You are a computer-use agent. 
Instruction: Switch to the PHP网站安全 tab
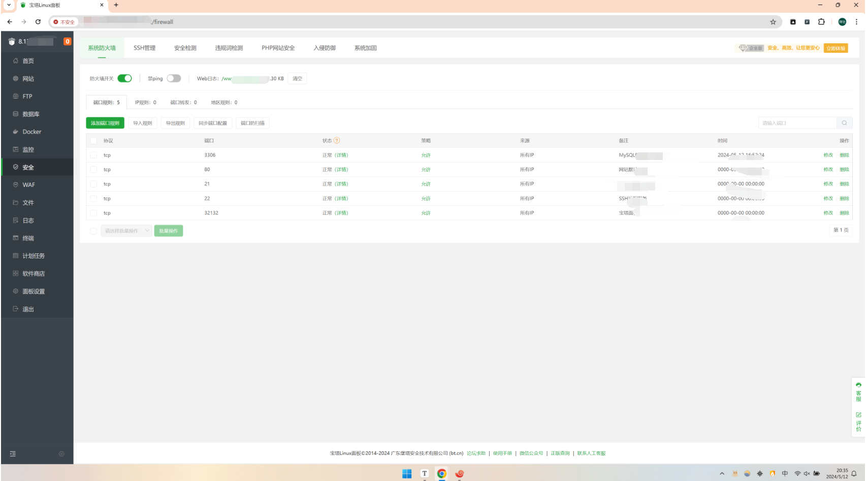[x=278, y=48]
